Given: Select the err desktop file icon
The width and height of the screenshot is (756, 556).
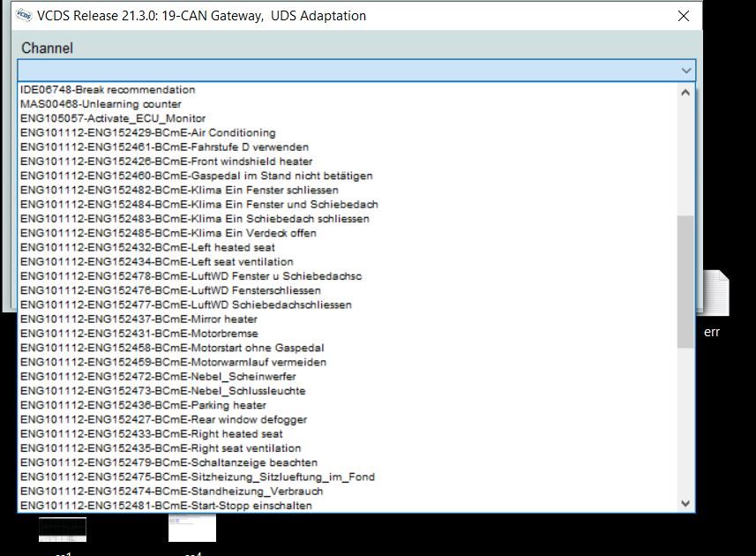Looking at the screenshot, I should pos(715,304).
